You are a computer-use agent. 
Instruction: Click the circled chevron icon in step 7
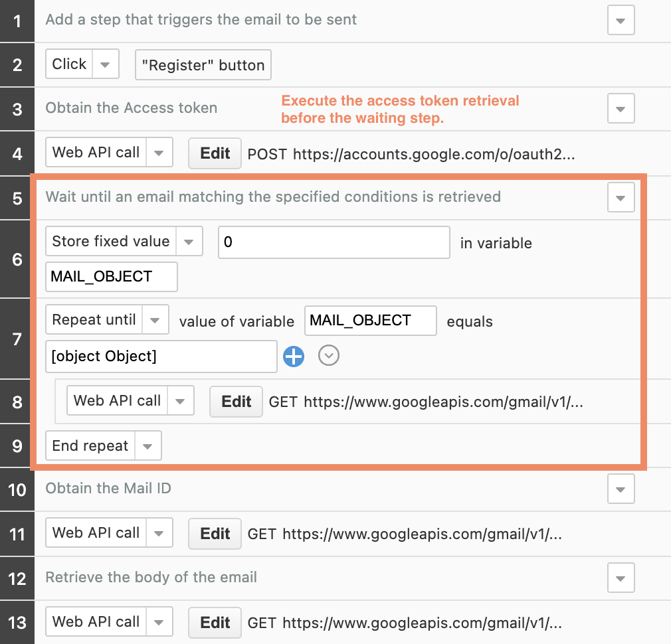[x=329, y=356]
